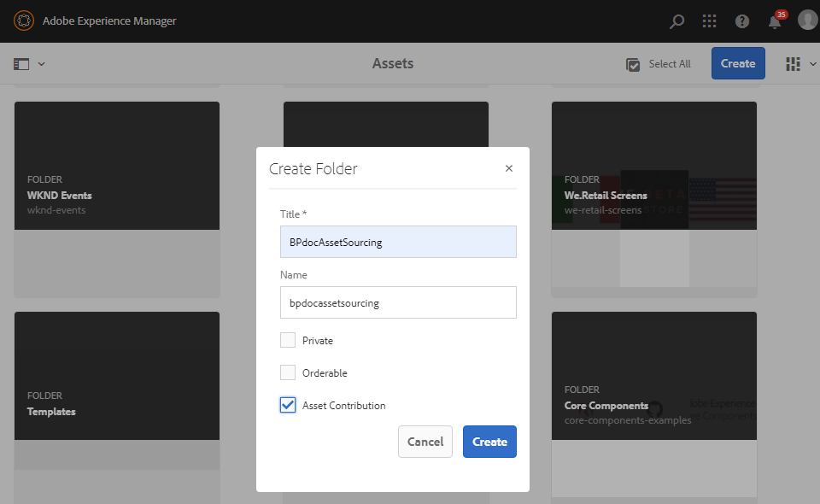
Task: Close the Create Folder dialog
Action: pos(509,168)
